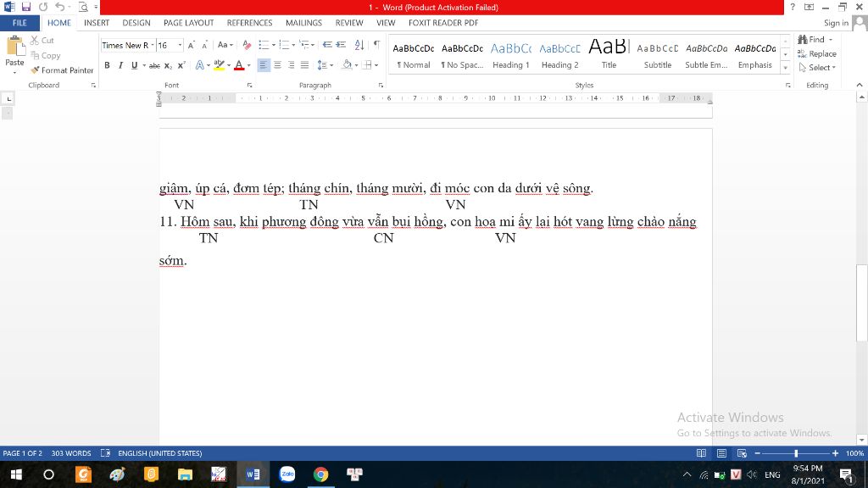Switch to the INSERT tab
Screen dimensions: 868x488
(x=97, y=23)
